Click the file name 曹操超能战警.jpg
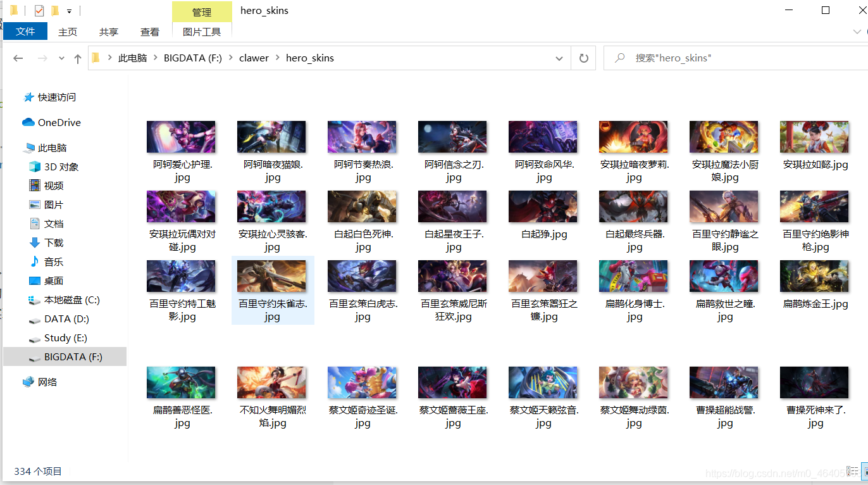This screenshot has width=868, height=485. click(725, 417)
